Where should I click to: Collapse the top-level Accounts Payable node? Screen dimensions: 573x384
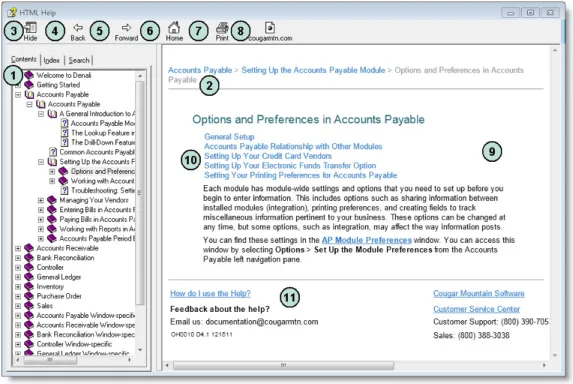tap(18, 95)
